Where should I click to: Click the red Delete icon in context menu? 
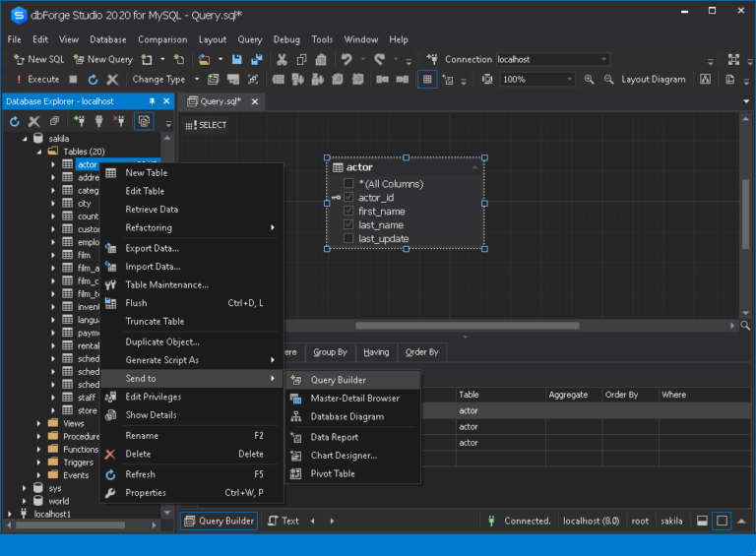click(111, 455)
